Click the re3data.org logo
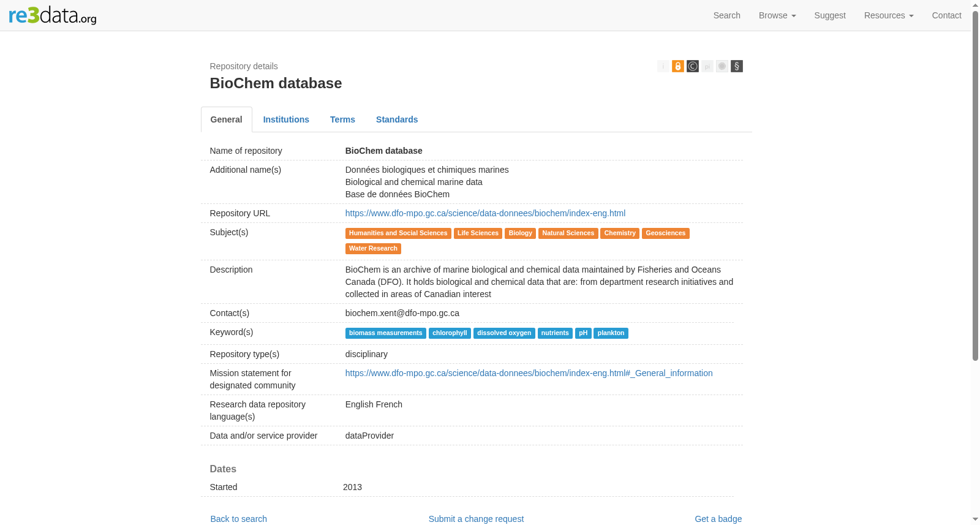Screen dimensions: 980x525 click(53, 15)
